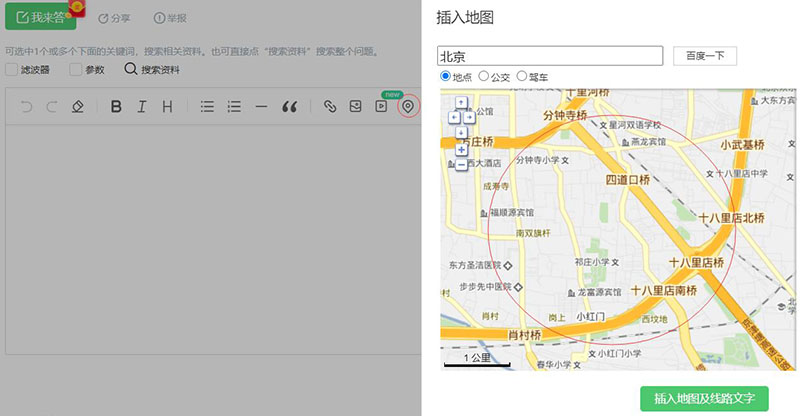Click 小武基桥 label on the map

tap(742, 145)
